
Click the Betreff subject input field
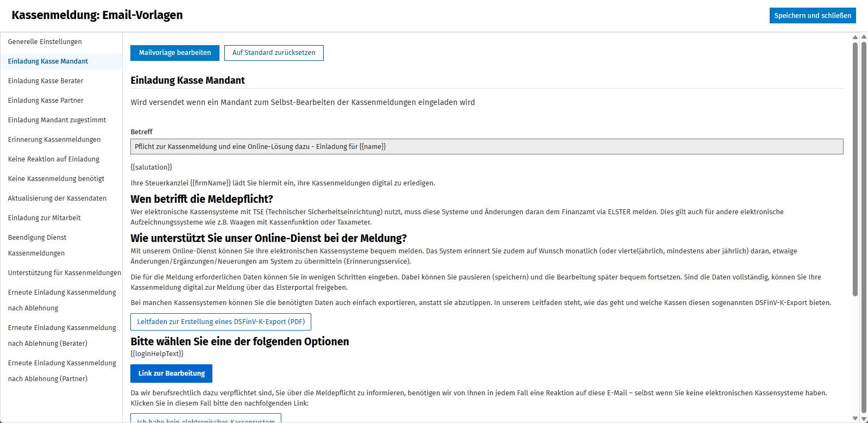[487, 146]
